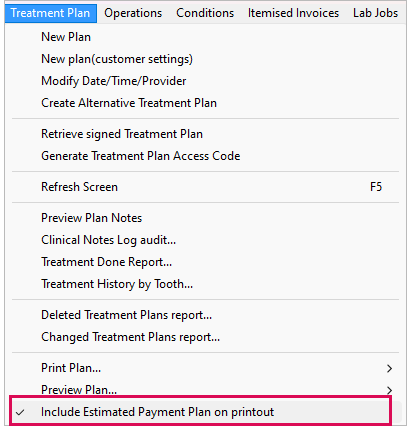Open Changed Treatment Plans report
Image resolution: width=411 pixels, height=426 pixels.
tap(205, 337)
